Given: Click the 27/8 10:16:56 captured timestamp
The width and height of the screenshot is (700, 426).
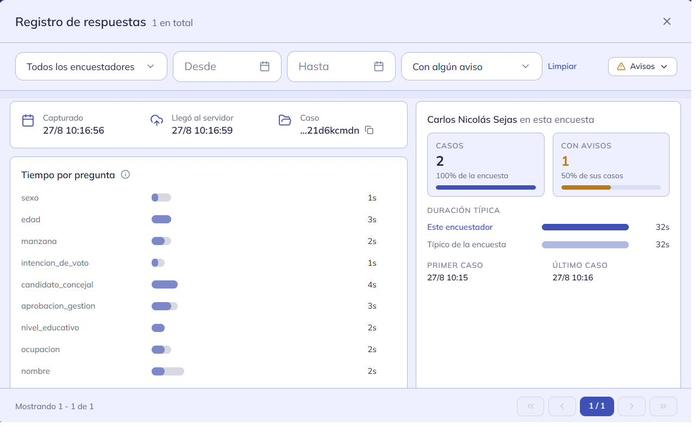Looking at the screenshot, I should (74, 130).
